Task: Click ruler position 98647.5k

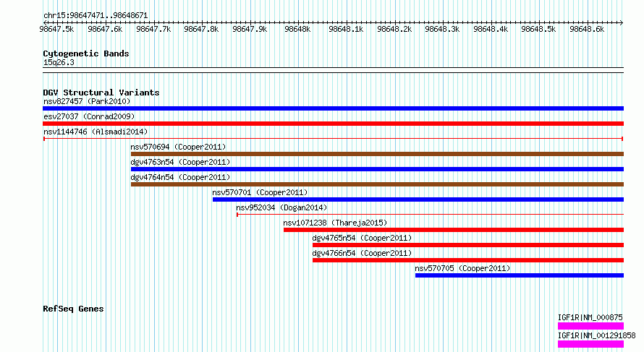Action: [56, 29]
